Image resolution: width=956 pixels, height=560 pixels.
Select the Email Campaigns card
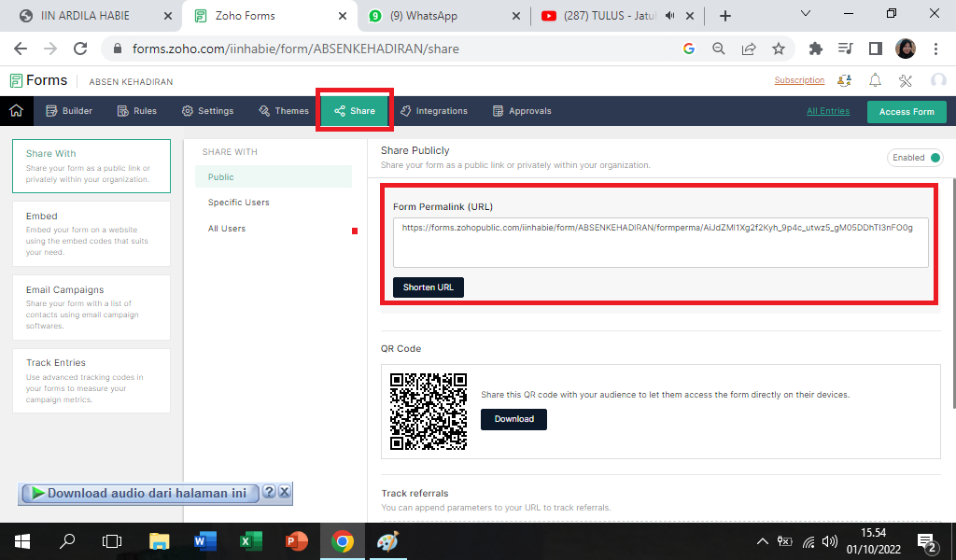tap(91, 307)
